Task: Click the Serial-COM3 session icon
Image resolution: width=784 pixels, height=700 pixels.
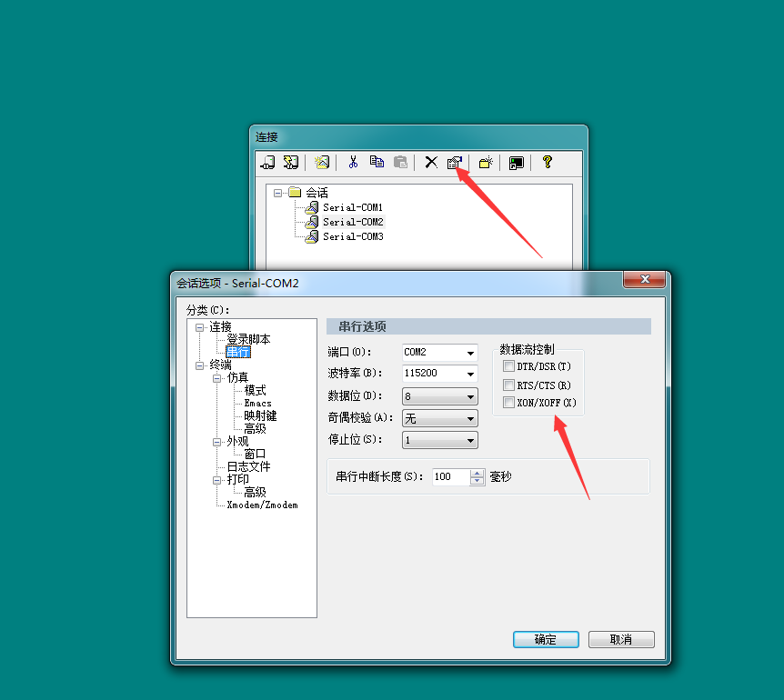Action: coord(311,236)
